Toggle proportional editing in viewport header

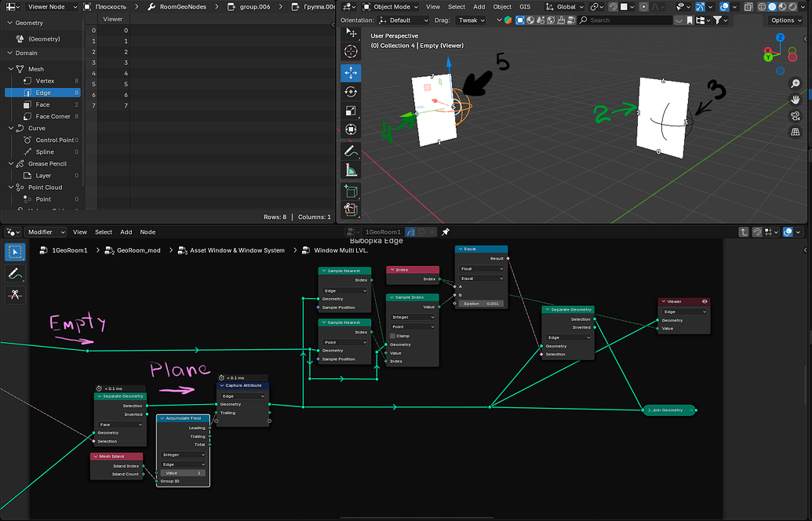(643, 7)
